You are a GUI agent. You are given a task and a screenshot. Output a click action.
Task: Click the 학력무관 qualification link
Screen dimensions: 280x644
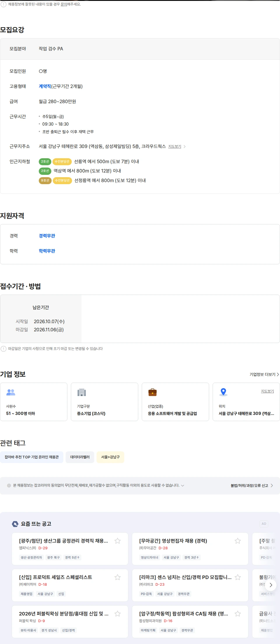(x=47, y=251)
